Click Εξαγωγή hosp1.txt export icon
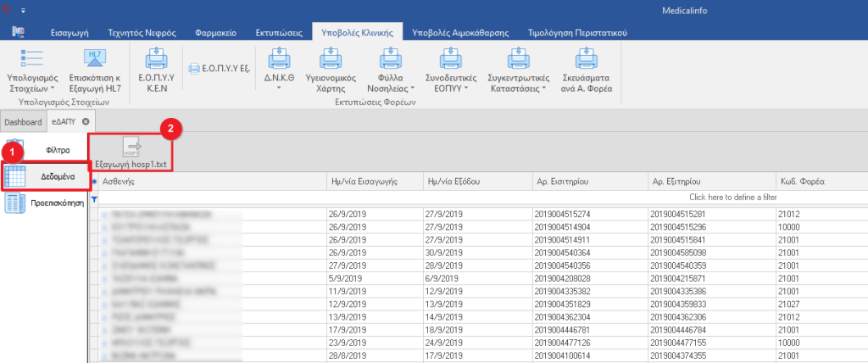Viewport: 868px width, 363px height. tap(131, 148)
